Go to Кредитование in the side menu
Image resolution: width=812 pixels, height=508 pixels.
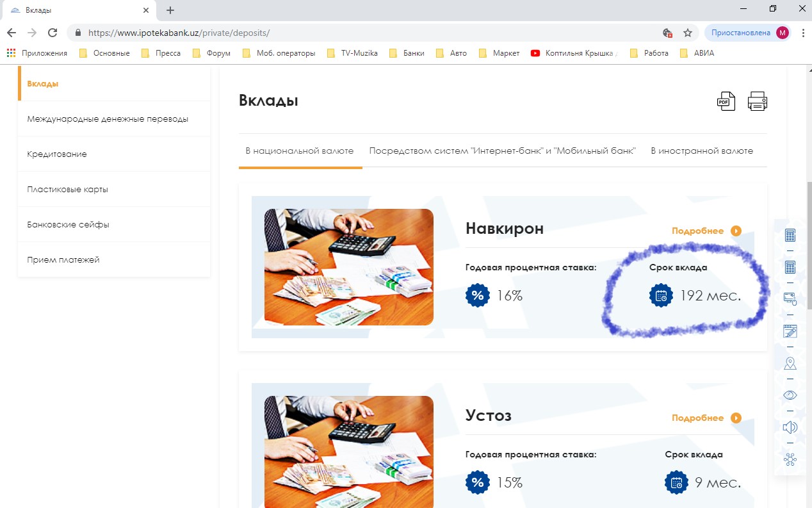pos(57,154)
